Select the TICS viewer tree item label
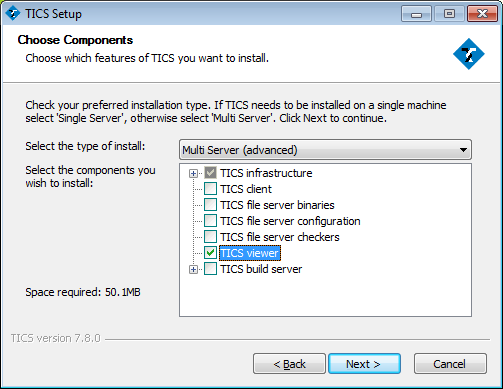The height and width of the screenshot is (389, 503). point(250,253)
